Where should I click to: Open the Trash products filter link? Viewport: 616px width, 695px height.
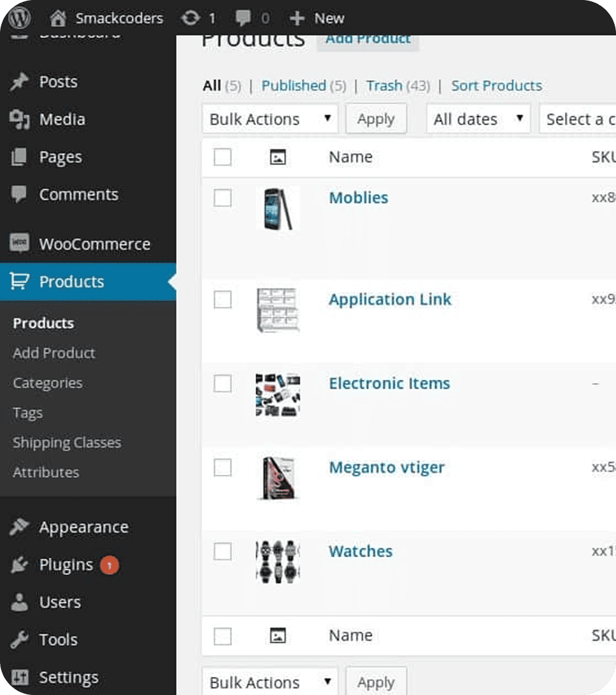[x=384, y=86]
